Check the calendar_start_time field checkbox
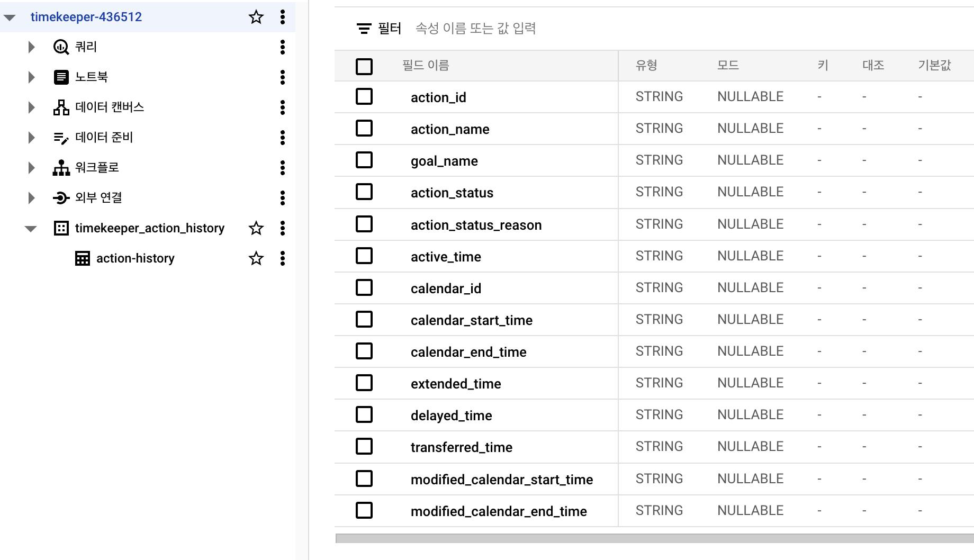This screenshot has height=560, width=974. 364,319
